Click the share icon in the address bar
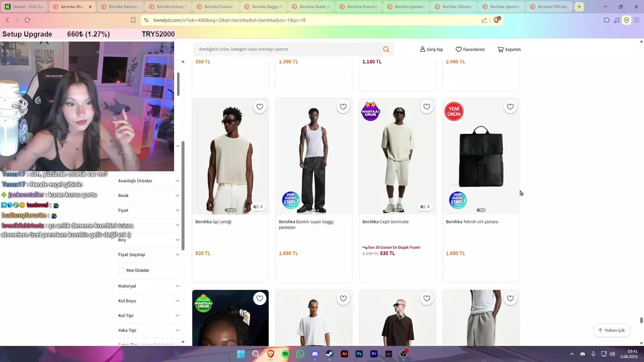This screenshot has width=644, height=362. [x=484, y=20]
